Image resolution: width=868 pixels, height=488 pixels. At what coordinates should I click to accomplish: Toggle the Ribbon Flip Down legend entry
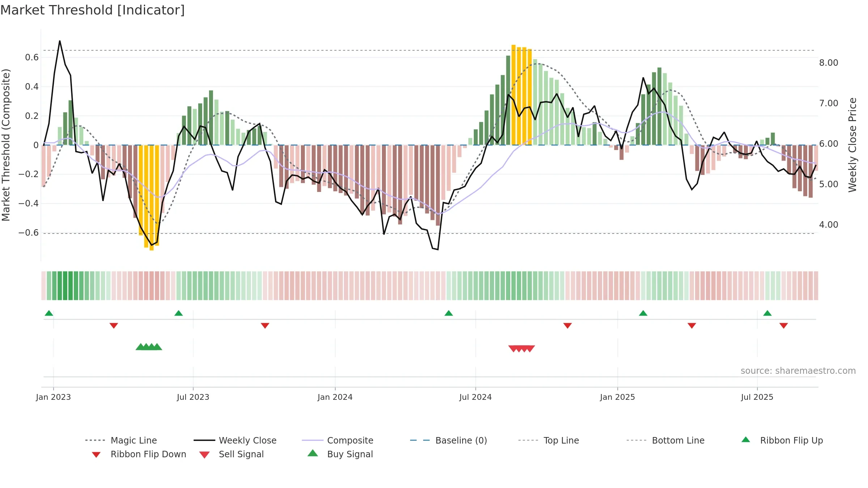click(x=139, y=454)
